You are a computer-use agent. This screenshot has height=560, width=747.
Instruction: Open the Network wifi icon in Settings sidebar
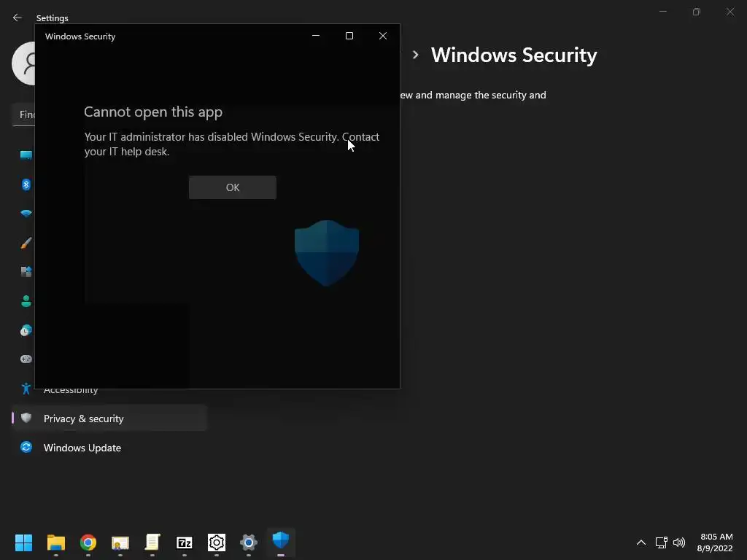click(26, 214)
